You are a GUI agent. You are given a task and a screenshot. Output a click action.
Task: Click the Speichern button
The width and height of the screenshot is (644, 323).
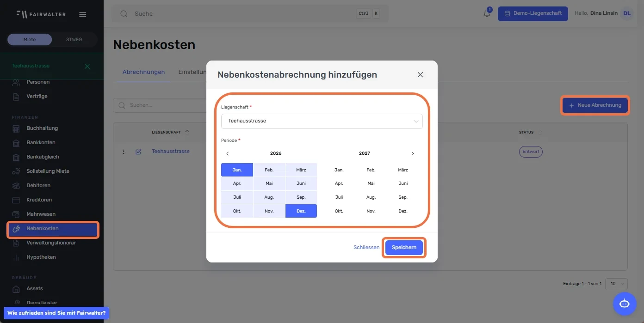pos(404,248)
